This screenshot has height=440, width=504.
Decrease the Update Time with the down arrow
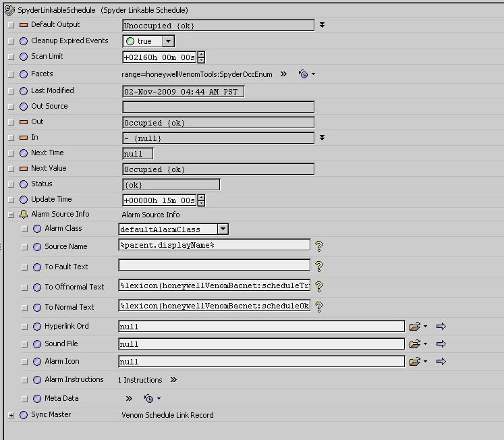point(201,203)
